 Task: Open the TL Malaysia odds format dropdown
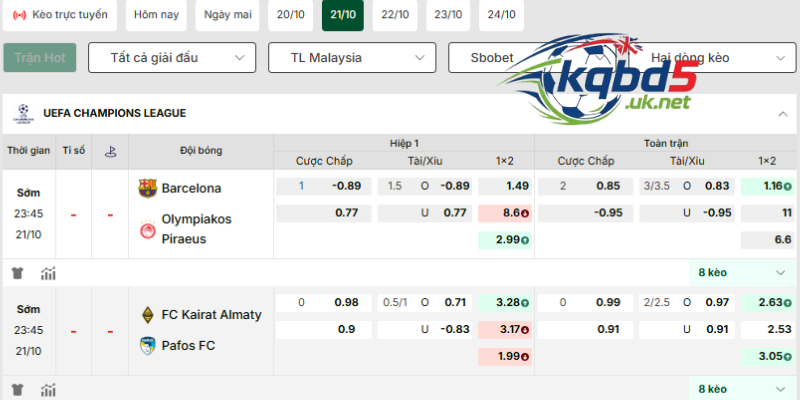pyautogui.click(x=352, y=58)
